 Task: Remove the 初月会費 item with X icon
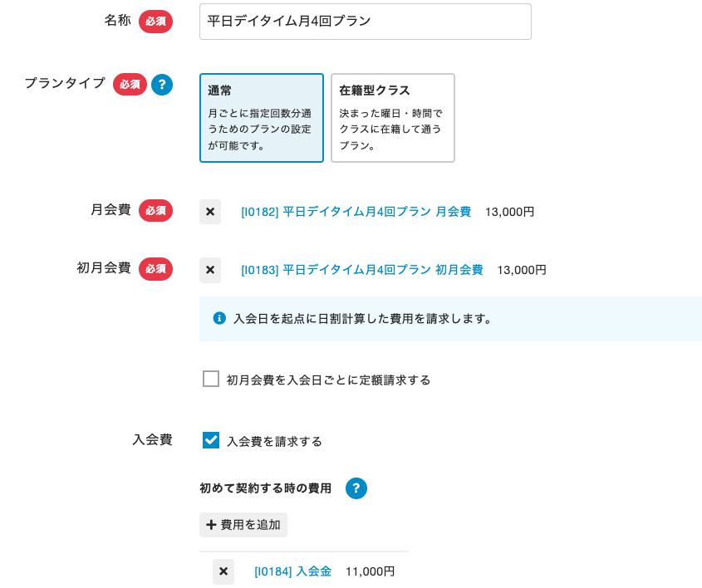[x=210, y=270]
